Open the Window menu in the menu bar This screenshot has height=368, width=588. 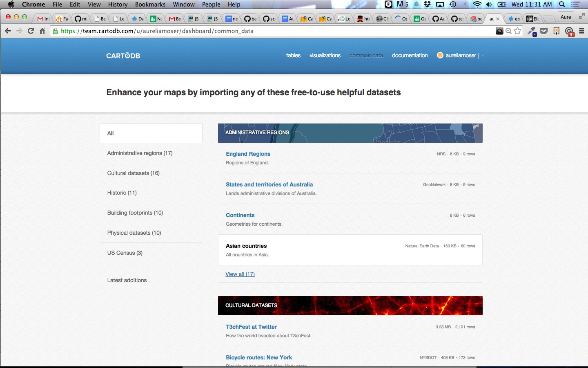click(x=184, y=4)
